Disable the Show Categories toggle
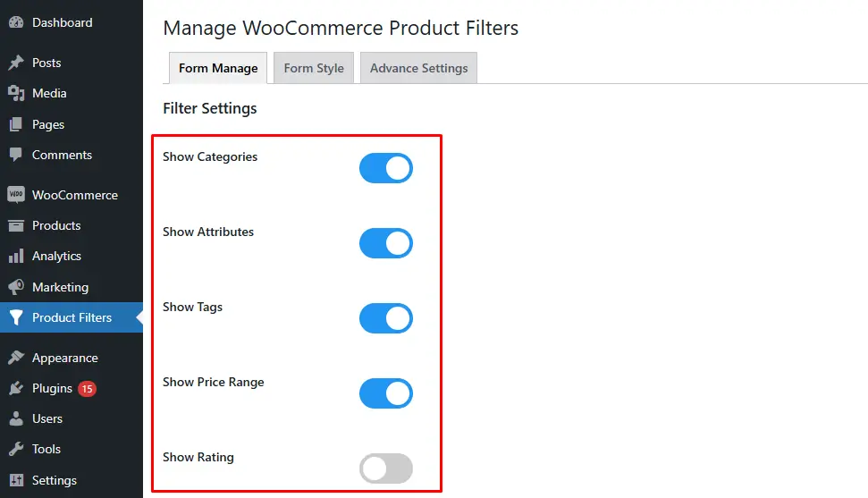Screen dimensions: 868x498 click(x=386, y=168)
